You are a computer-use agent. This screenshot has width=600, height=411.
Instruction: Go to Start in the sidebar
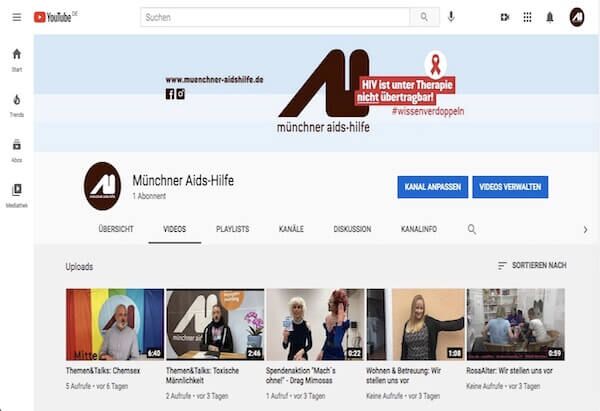pos(17,60)
